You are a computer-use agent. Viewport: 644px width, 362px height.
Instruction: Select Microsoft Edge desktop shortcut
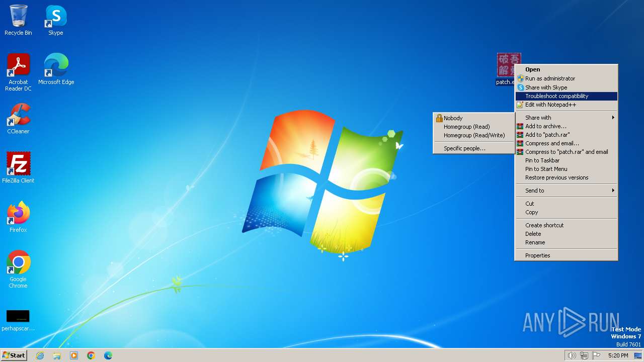click(x=56, y=69)
